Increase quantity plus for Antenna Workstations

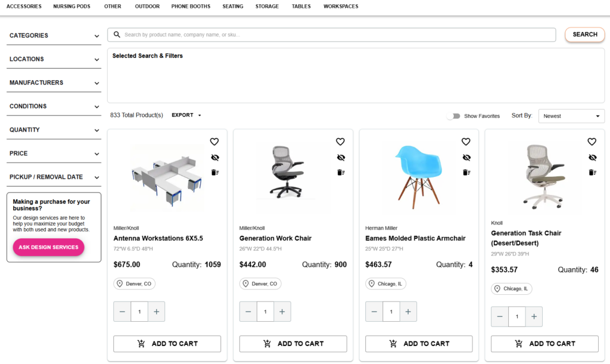(x=156, y=312)
